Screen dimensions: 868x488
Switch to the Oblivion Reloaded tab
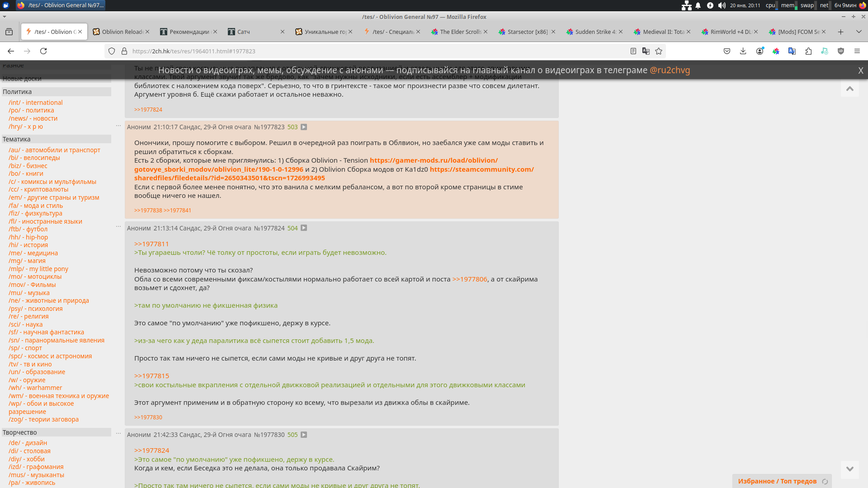[x=122, y=32]
